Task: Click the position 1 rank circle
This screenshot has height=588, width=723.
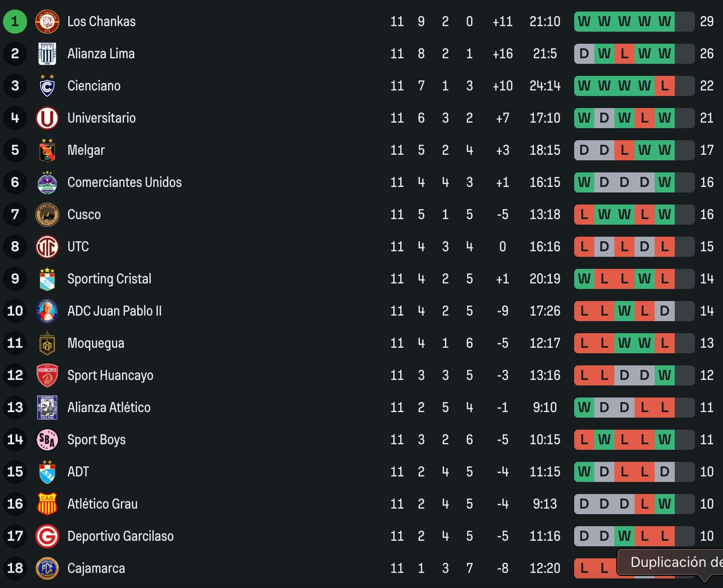Action: [15, 21]
